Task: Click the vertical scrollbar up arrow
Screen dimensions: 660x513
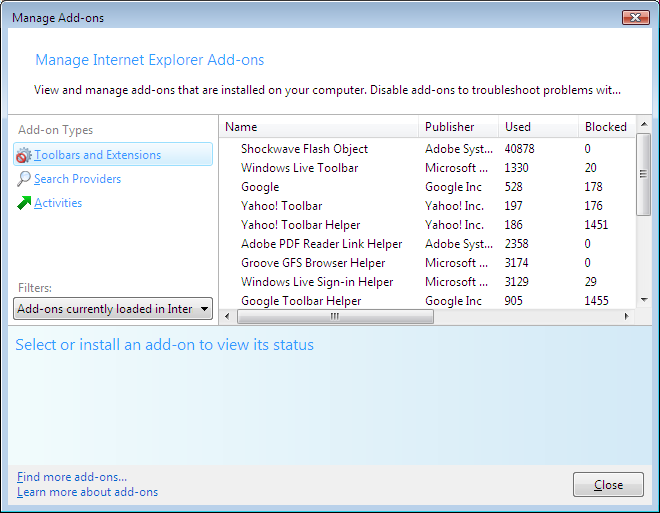Action: click(x=644, y=124)
